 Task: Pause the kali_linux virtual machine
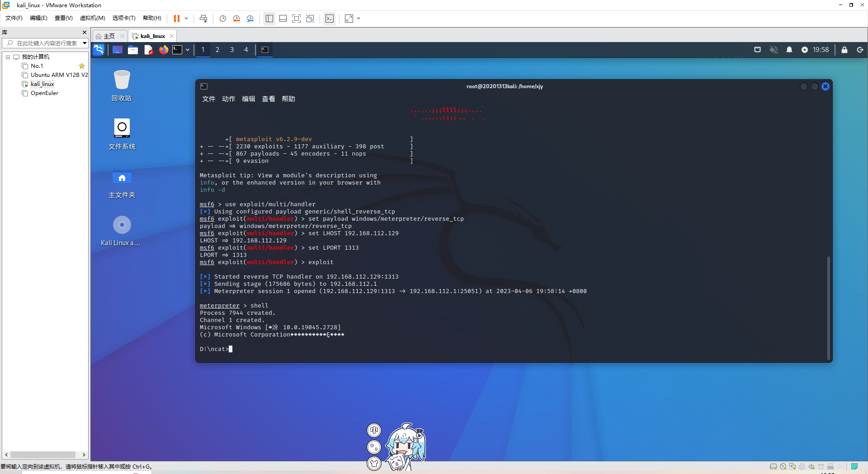click(177, 19)
